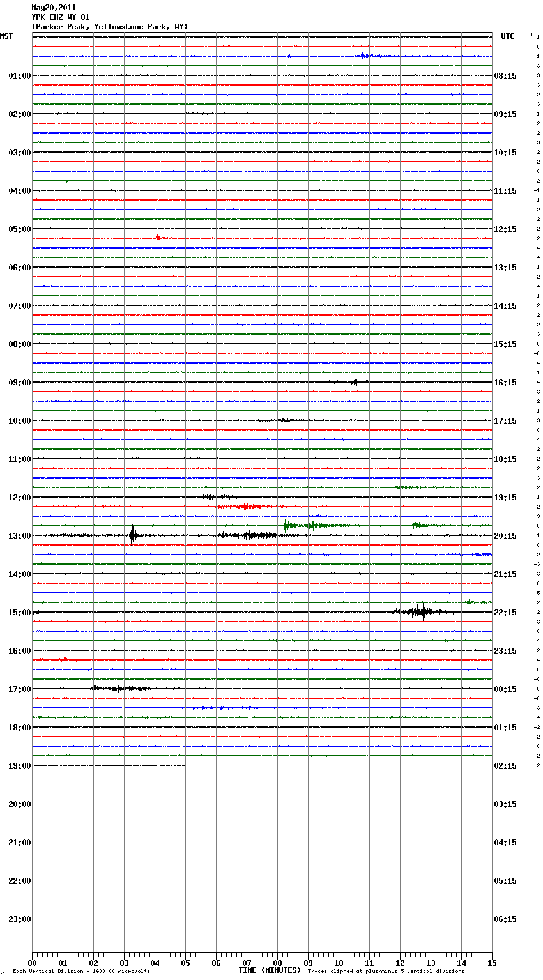This screenshot has width=543, height=980.
Task: Click the 08:15 UTC time label
Action: coord(505,76)
